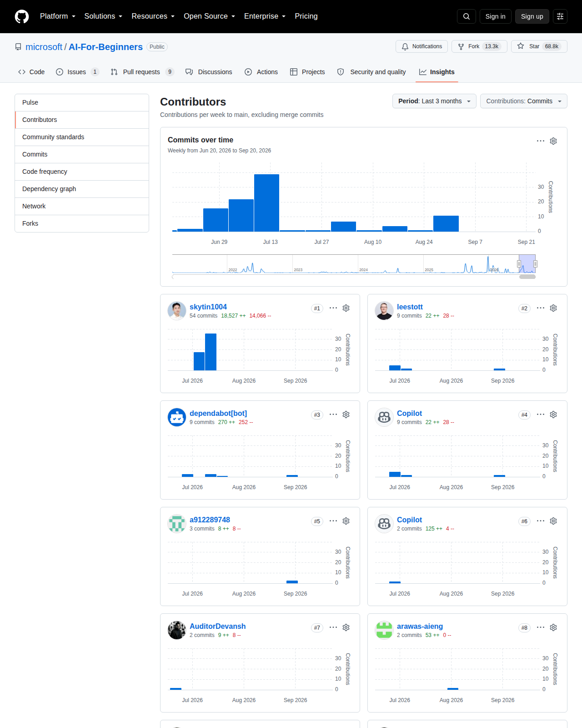Screen dimensions: 582x728
Task: Open the search magnifier icon
Action: 467,16
